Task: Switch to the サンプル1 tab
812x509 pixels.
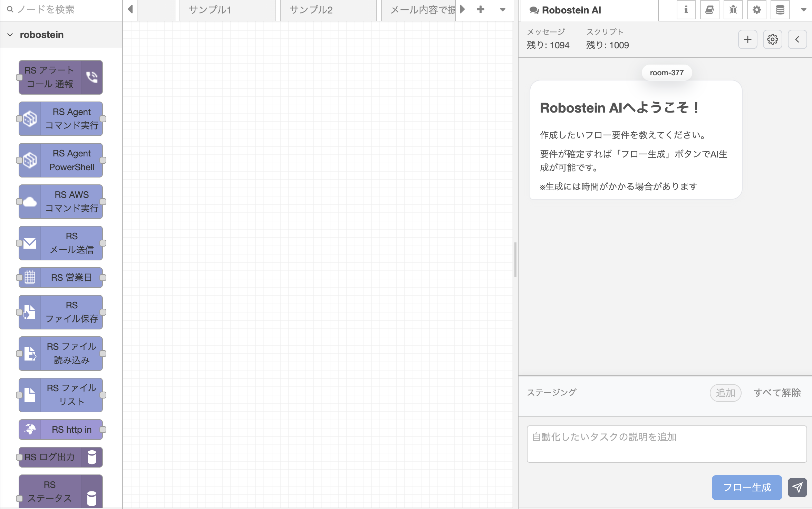Action: point(210,10)
